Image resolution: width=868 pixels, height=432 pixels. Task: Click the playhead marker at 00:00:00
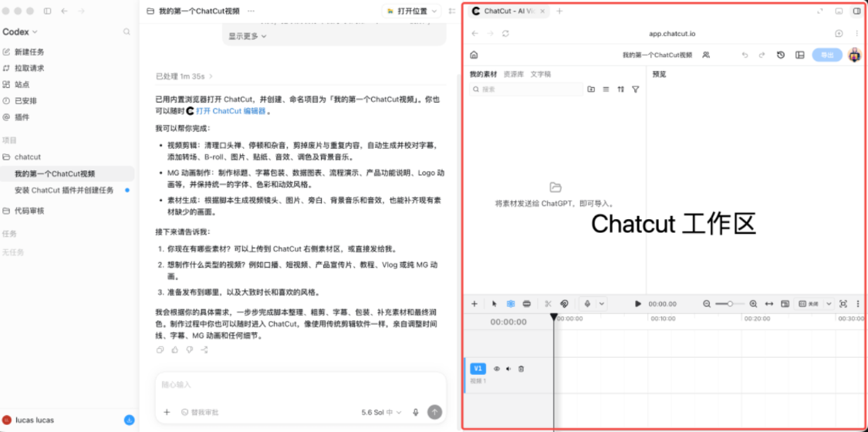(553, 317)
